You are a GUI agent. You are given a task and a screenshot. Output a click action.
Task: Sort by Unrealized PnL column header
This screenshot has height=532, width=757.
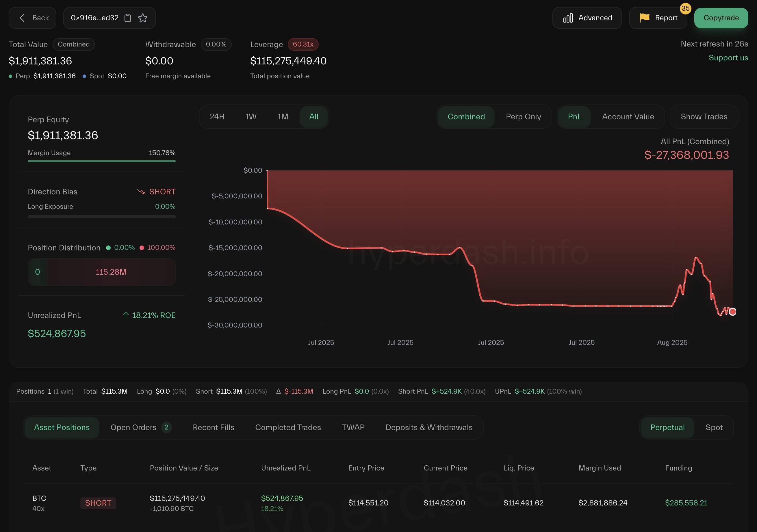tap(286, 468)
